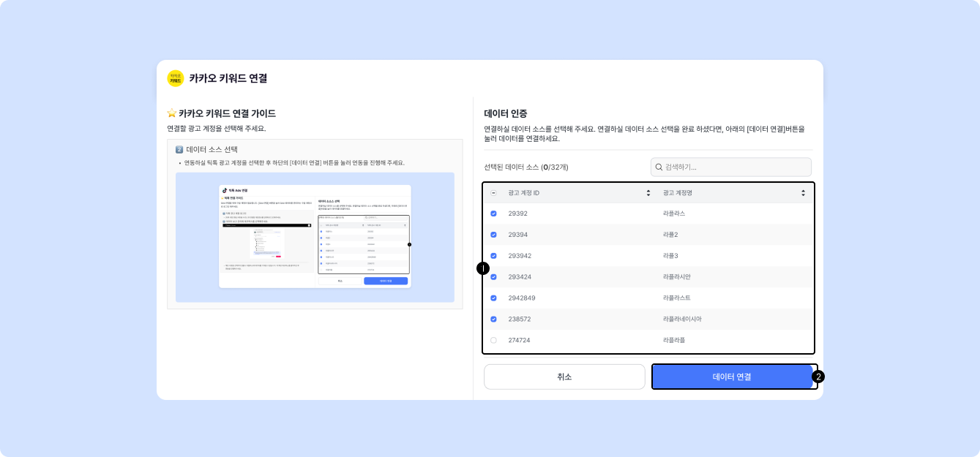
Task: Click the 광고 계정 ID column header label
Action: pos(524,193)
